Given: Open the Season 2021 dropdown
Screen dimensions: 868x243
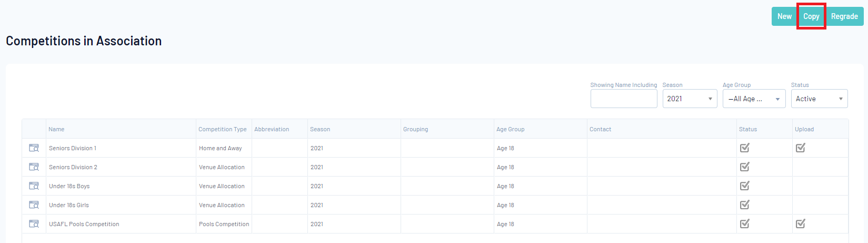Looking at the screenshot, I should pyautogui.click(x=690, y=99).
